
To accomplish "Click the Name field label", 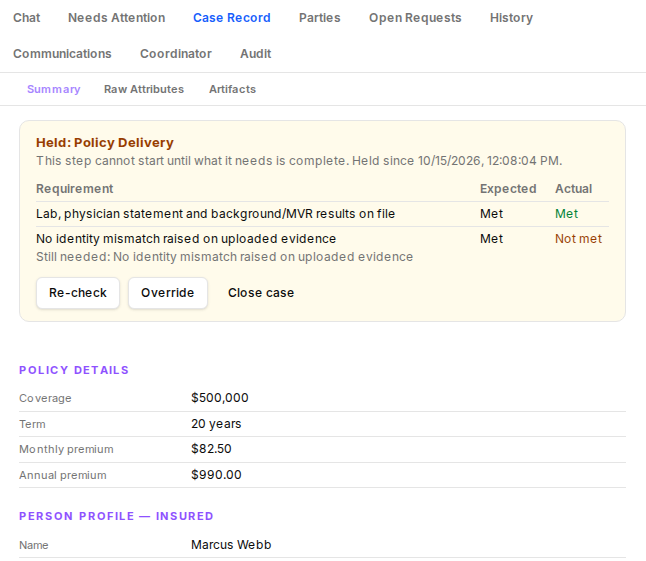I will (34, 545).
